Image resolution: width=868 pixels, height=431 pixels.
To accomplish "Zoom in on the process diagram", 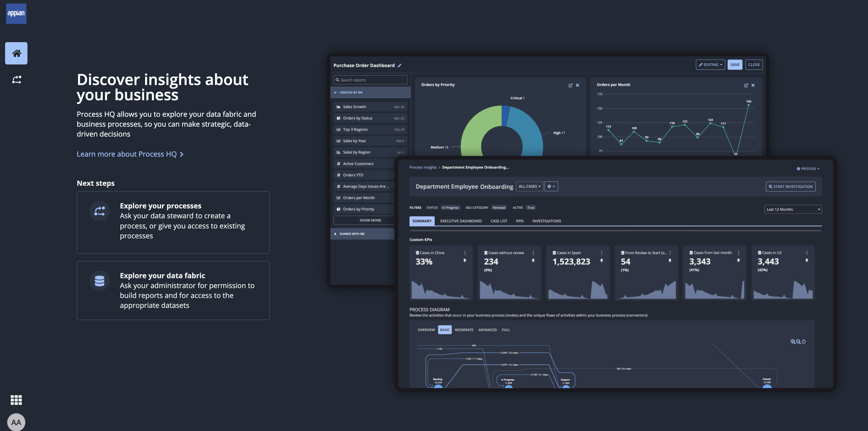I will [x=793, y=341].
